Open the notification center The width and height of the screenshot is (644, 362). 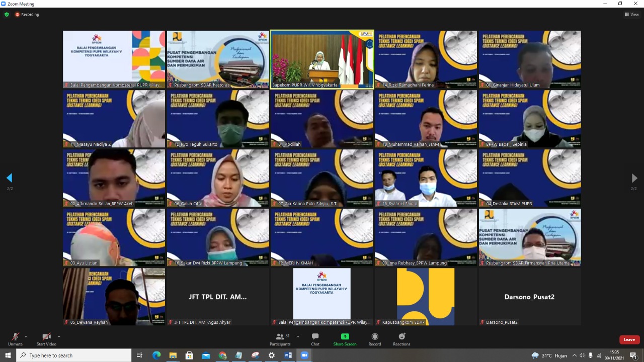[633, 355]
